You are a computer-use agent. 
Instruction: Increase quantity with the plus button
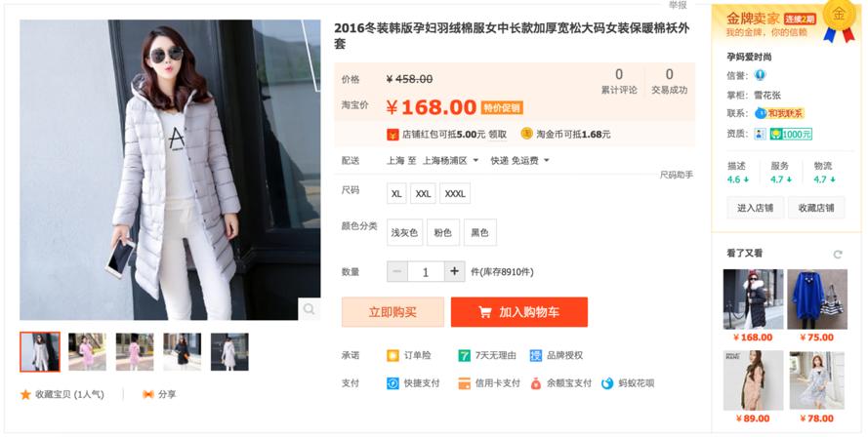(x=454, y=271)
